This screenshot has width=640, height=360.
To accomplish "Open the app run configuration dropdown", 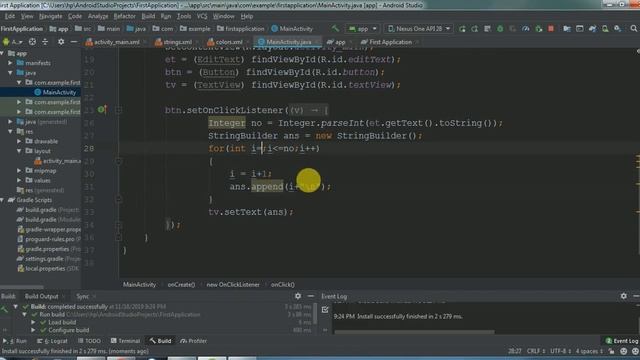I will click(362, 29).
